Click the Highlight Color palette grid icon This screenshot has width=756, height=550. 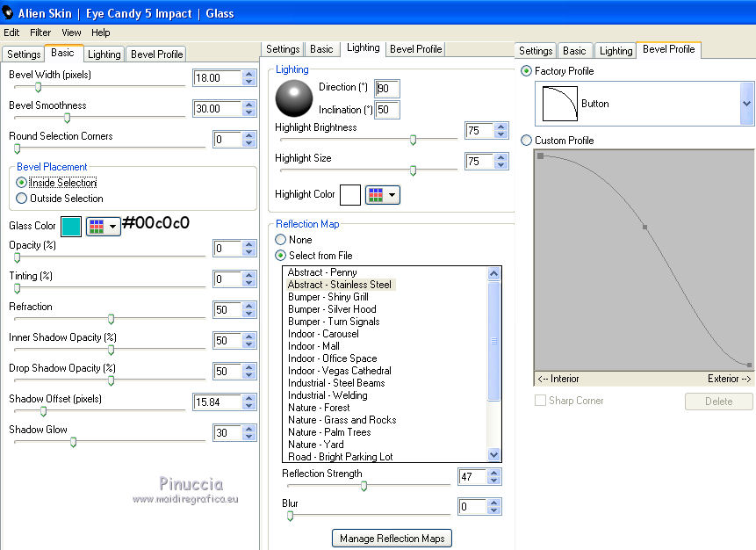[x=376, y=195]
